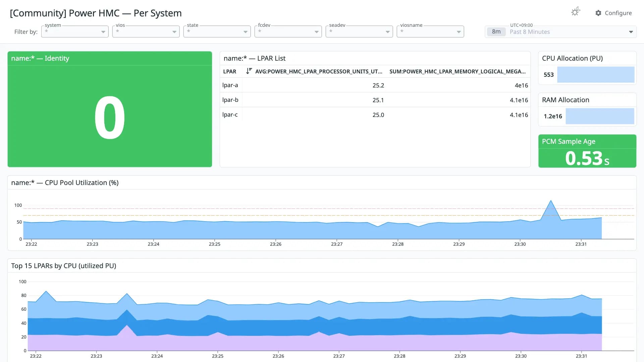Click the CPU Allocation (PU) blue bar
The width and height of the screenshot is (644, 362).
click(x=596, y=74)
